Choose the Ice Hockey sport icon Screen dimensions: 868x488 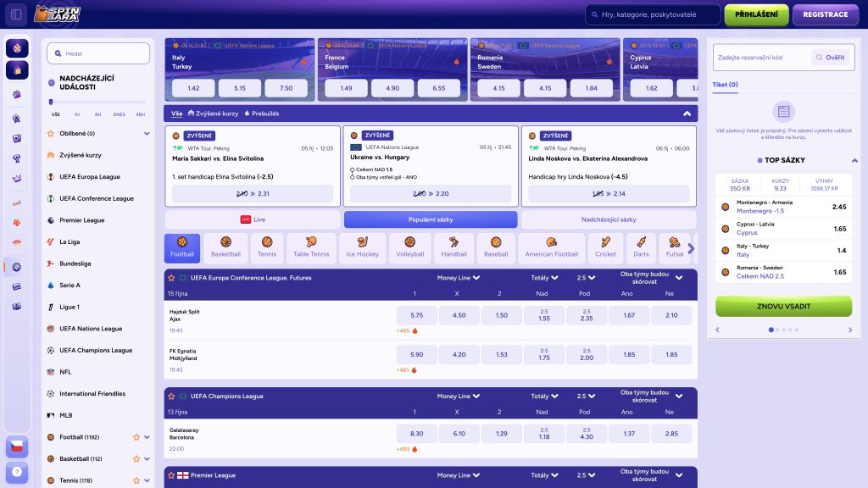pos(363,247)
